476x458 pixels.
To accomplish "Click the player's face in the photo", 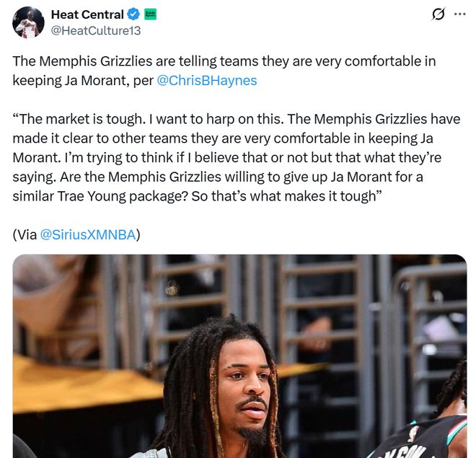I will [247, 389].
